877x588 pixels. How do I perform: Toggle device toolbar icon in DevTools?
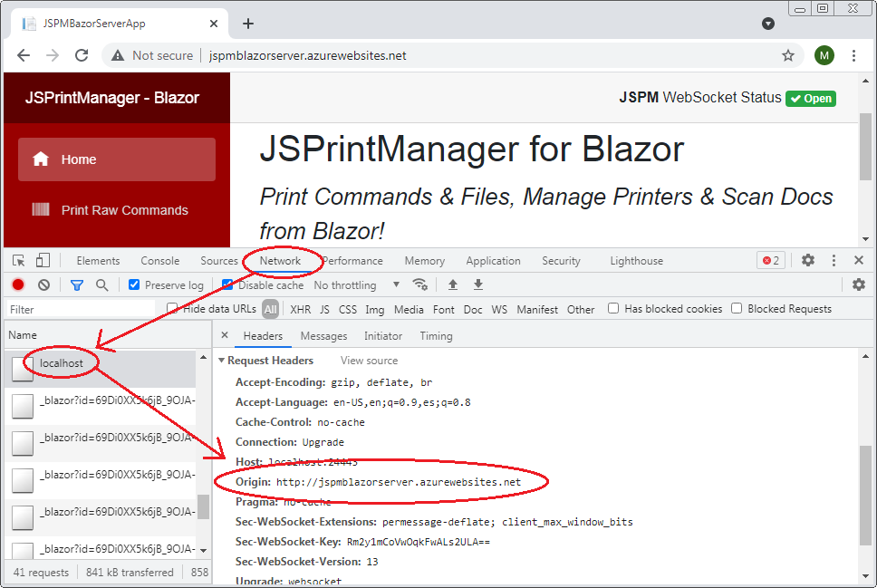coord(43,261)
